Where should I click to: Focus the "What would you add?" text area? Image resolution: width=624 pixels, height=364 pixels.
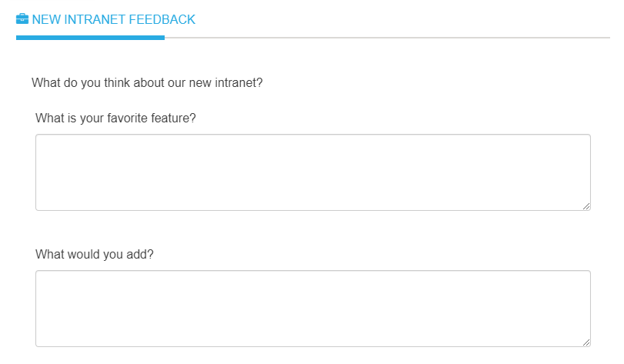[x=312, y=308]
